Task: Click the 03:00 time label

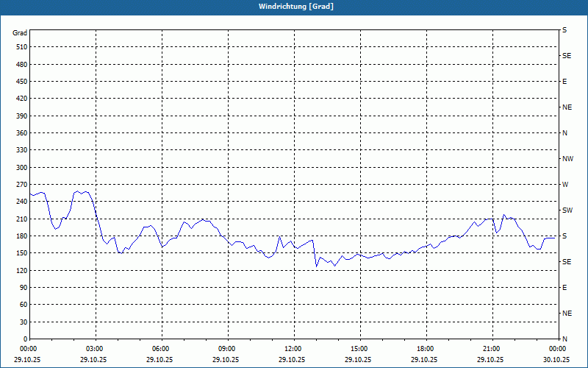Action: pos(95,349)
